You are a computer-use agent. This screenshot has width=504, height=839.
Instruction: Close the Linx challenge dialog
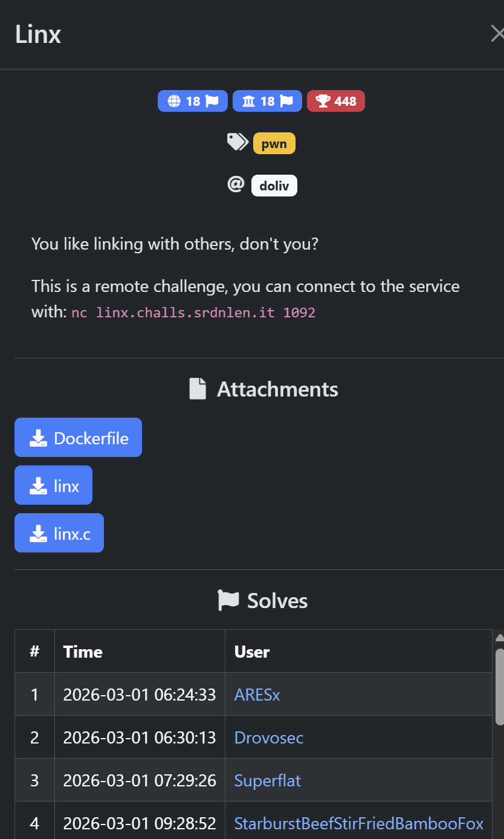(496, 34)
